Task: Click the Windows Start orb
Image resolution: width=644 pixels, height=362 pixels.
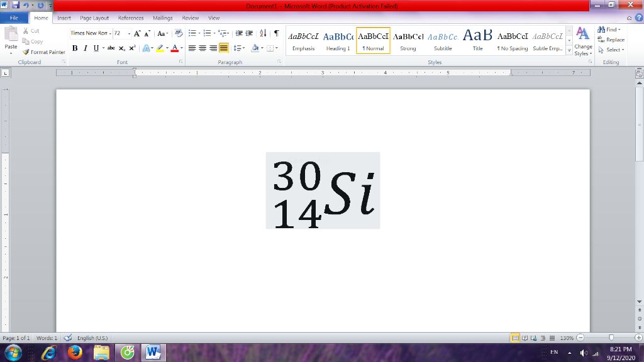Action: pos(13,353)
